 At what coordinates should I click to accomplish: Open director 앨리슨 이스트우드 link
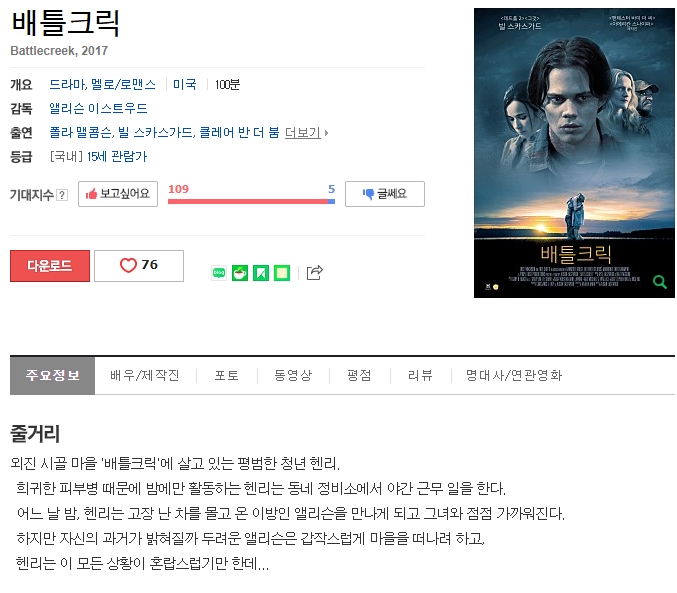coord(98,108)
